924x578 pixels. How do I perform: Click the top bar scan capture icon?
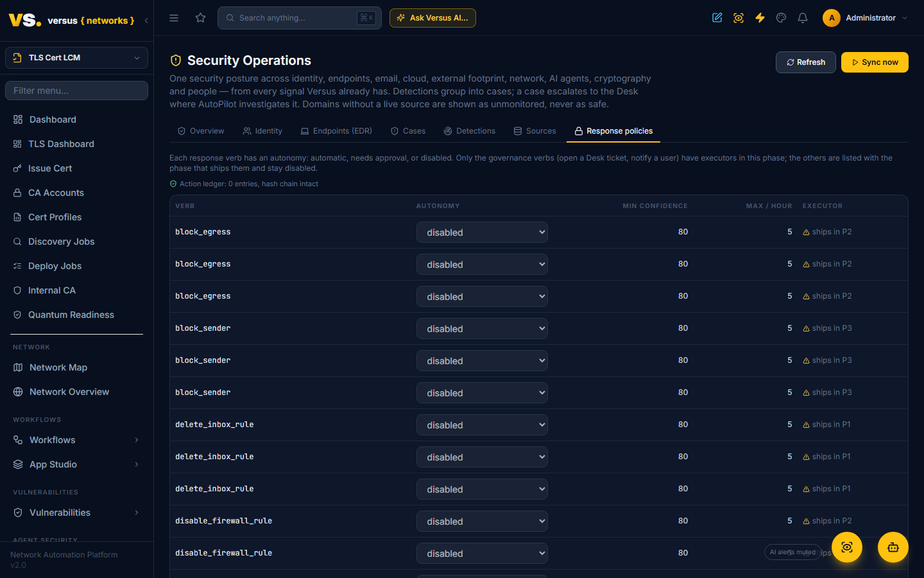pos(739,18)
